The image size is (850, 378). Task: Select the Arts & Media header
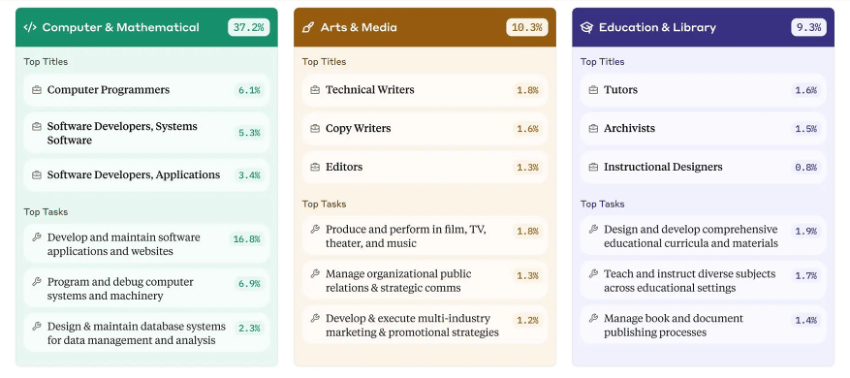click(x=425, y=27)
